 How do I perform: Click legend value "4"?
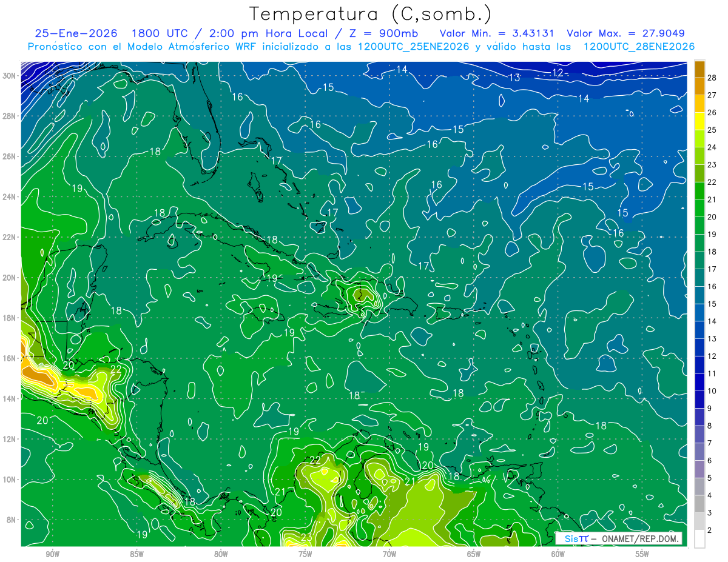coord(710,495)
